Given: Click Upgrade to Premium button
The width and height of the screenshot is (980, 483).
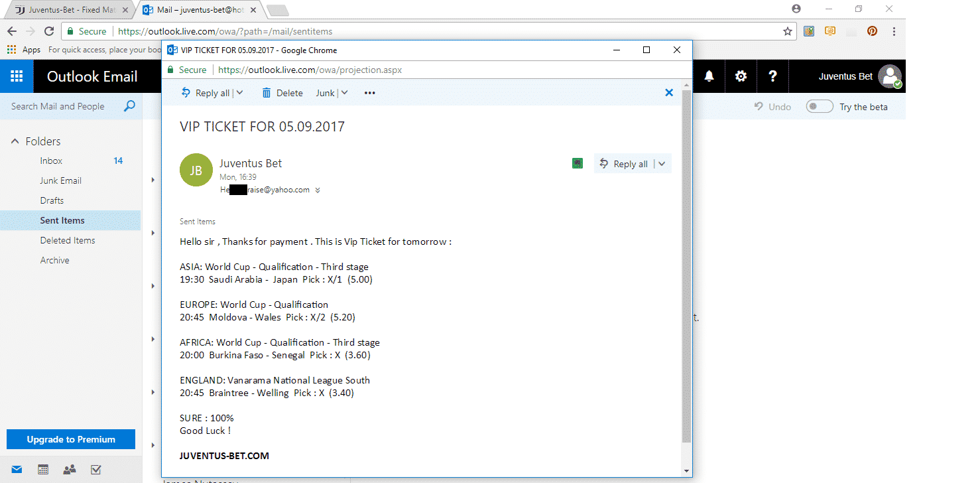Looking at the screenshot, I should coord(71,439).
